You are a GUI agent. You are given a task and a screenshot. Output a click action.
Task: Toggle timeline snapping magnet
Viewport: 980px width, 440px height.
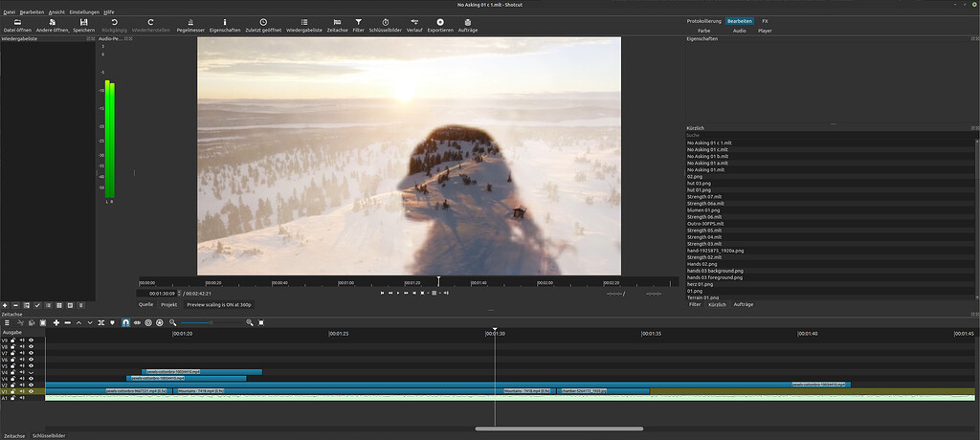tap(125, 323)
